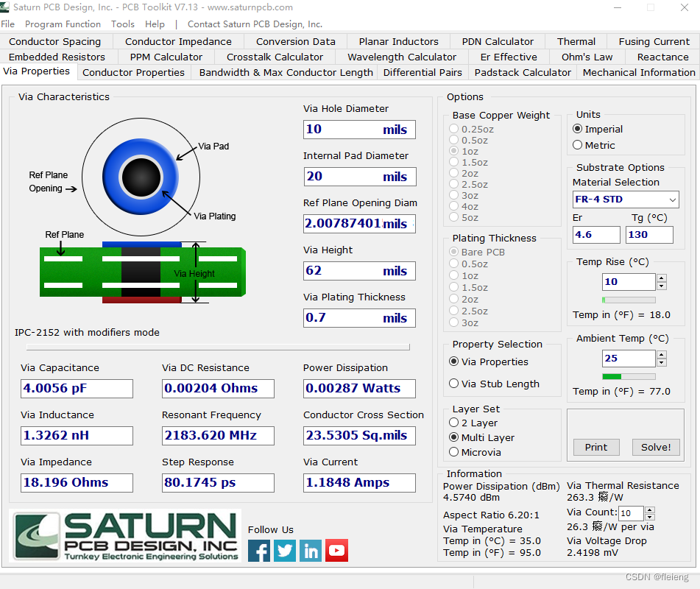Screen dimensions: 700x589
Task: Open the Help menu
Action: 155,24
